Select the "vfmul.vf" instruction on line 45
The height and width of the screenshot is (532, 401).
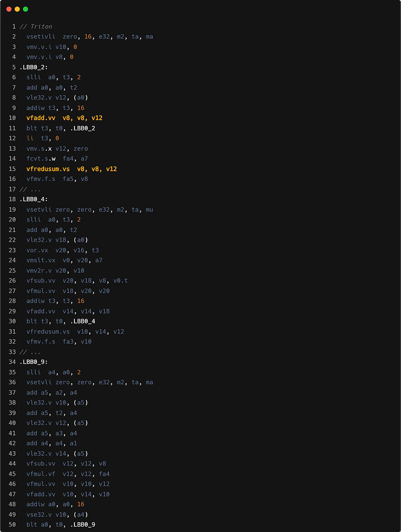click(41, 474)
